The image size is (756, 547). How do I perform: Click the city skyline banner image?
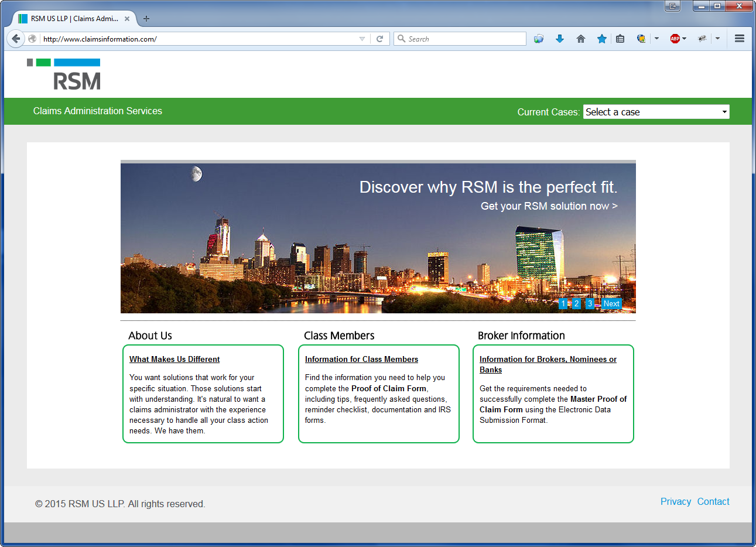click(378, 238)
